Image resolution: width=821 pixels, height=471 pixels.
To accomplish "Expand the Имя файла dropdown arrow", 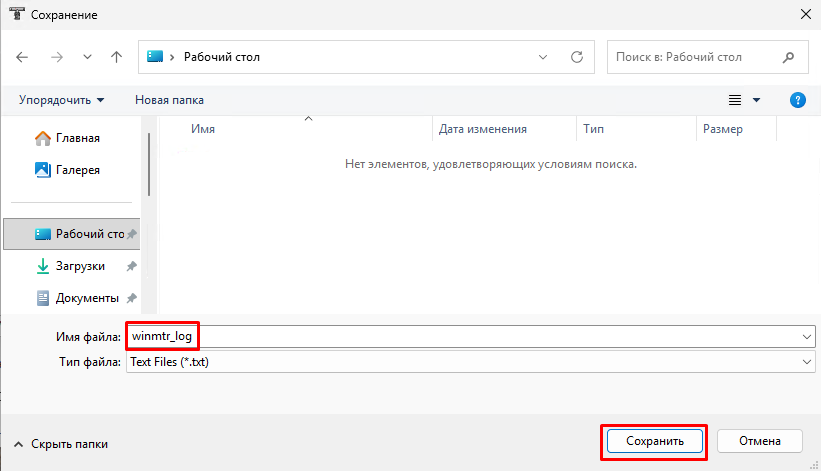I will click(807, 337).
